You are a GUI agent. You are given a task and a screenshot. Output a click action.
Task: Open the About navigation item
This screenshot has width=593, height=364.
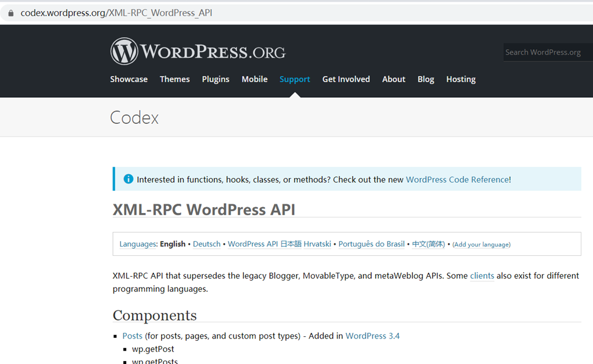click(394, 79)
